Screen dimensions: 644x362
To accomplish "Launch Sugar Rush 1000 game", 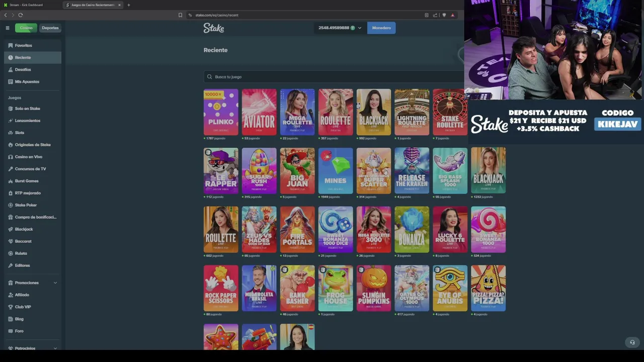I will pyautogui.click(x=259, y=171).
